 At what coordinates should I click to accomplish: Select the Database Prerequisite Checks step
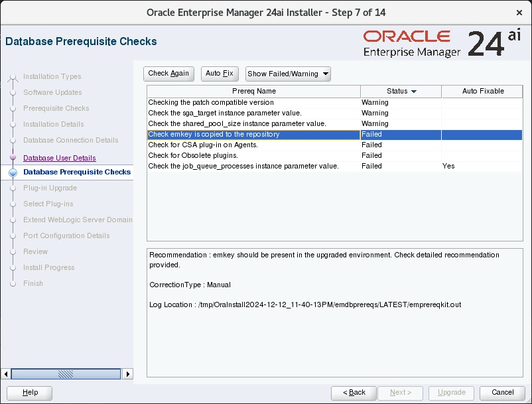77,172
